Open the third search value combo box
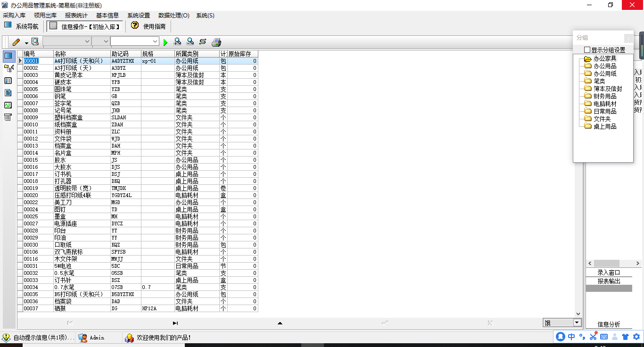Viewport: 644px width, 347px height. (135, 41)
